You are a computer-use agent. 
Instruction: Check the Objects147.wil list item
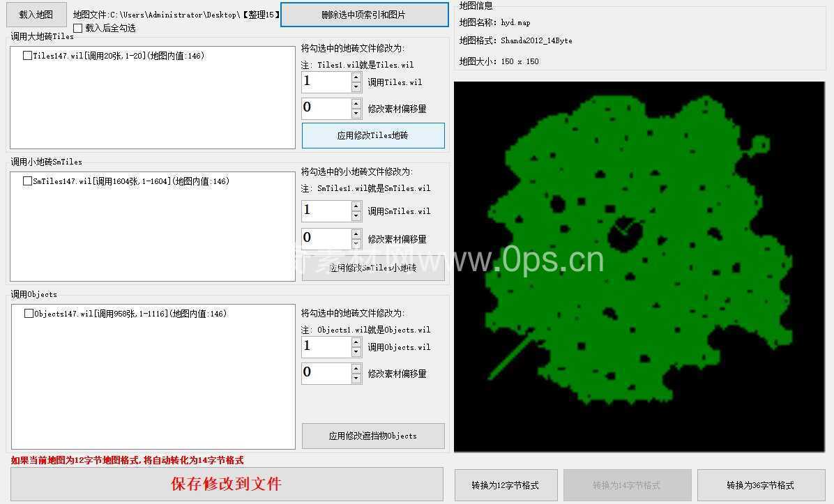click(x=29, y=314)
